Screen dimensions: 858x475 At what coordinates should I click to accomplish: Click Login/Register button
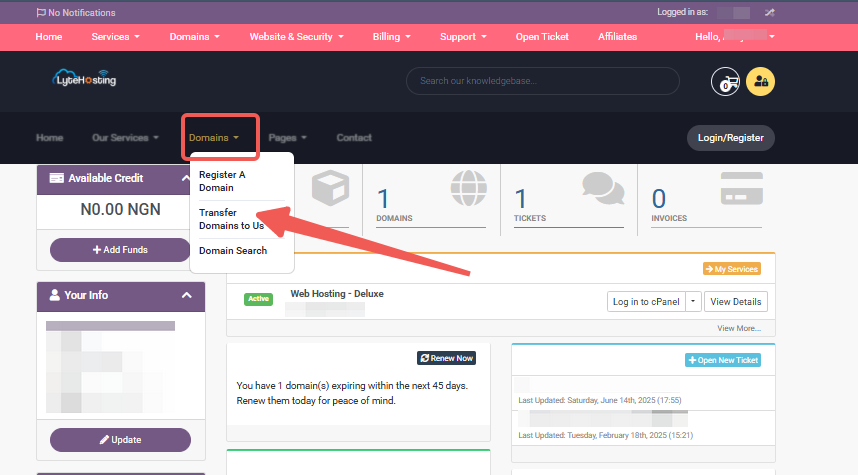(731, 138)
